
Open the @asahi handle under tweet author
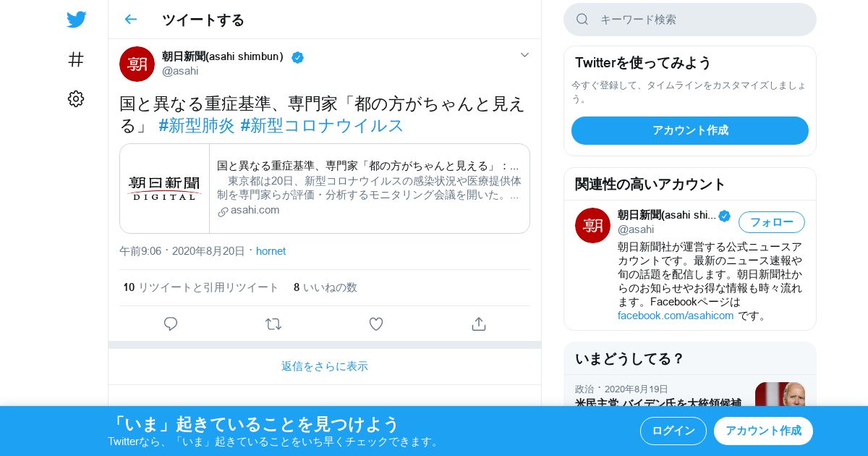[180, 71]
